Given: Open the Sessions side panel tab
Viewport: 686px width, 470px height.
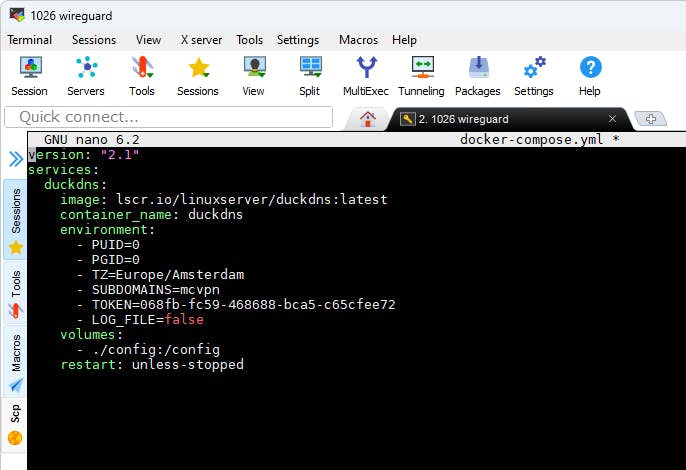Looking at the screenshot, I should tap(16, 220).
